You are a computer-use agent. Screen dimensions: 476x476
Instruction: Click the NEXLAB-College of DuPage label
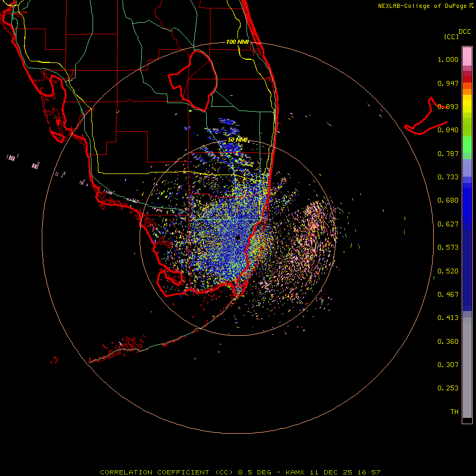point(422,6)
